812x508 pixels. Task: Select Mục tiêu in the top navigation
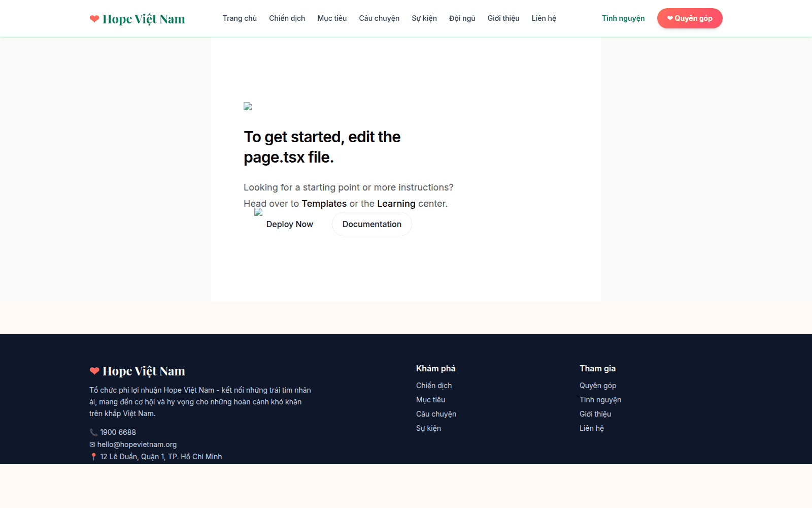332,18
